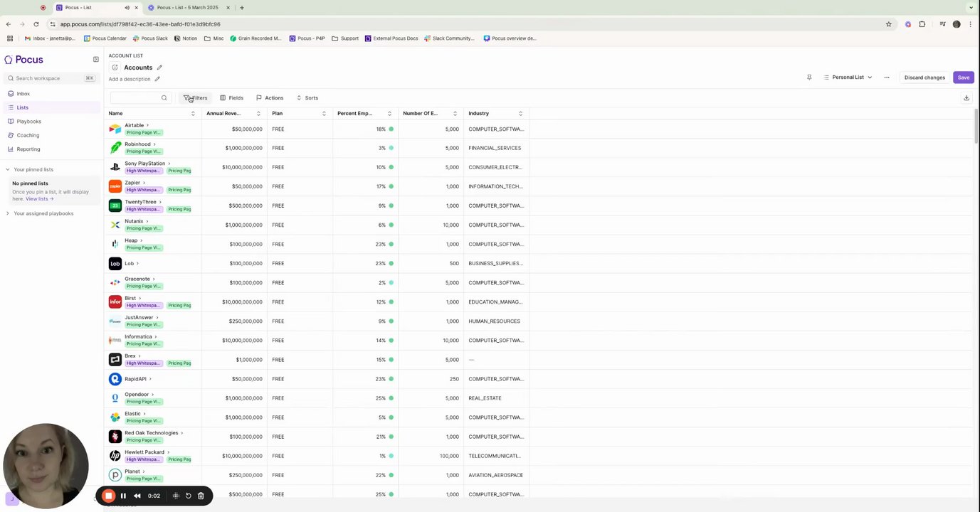Pause the screen recording
This screenshot has width=980, height=512.
[x=123, y=496]
